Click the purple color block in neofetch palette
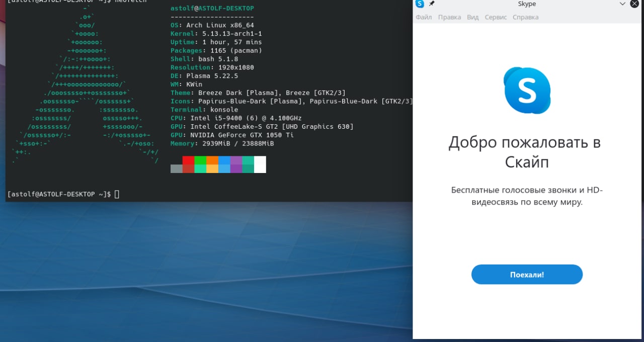Screen dimensions: 644x342 [236, 164]
